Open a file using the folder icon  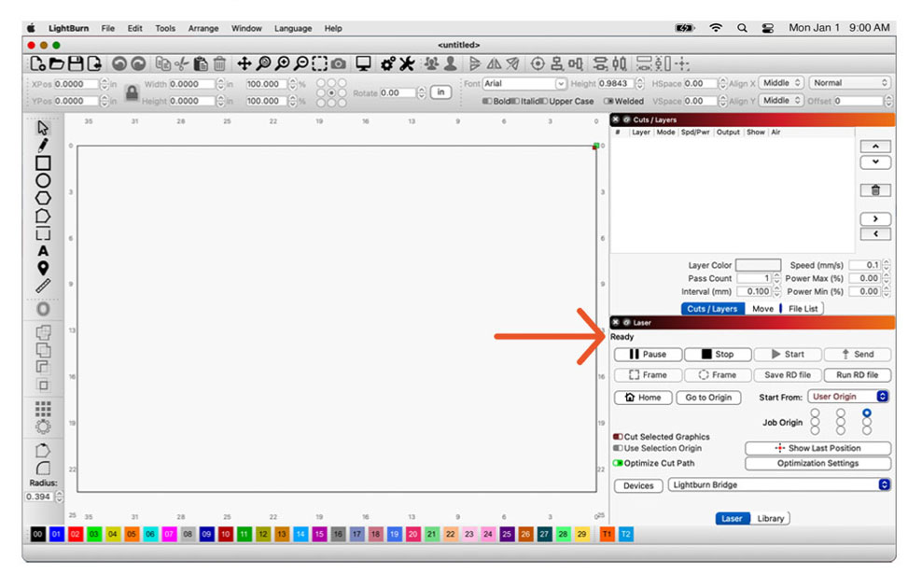point(56,63)
